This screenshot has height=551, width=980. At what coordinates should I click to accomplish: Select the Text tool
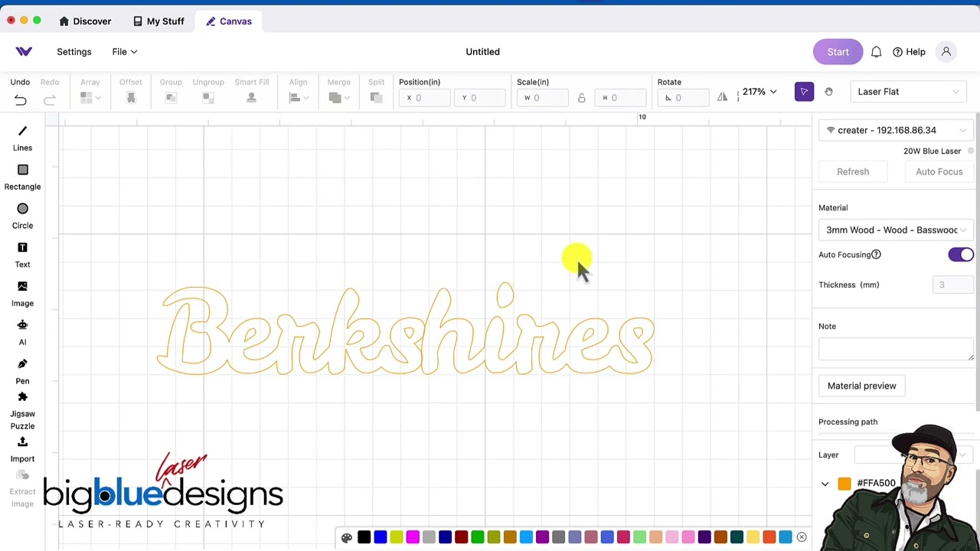pyautogui.click(x=22, y=256)
